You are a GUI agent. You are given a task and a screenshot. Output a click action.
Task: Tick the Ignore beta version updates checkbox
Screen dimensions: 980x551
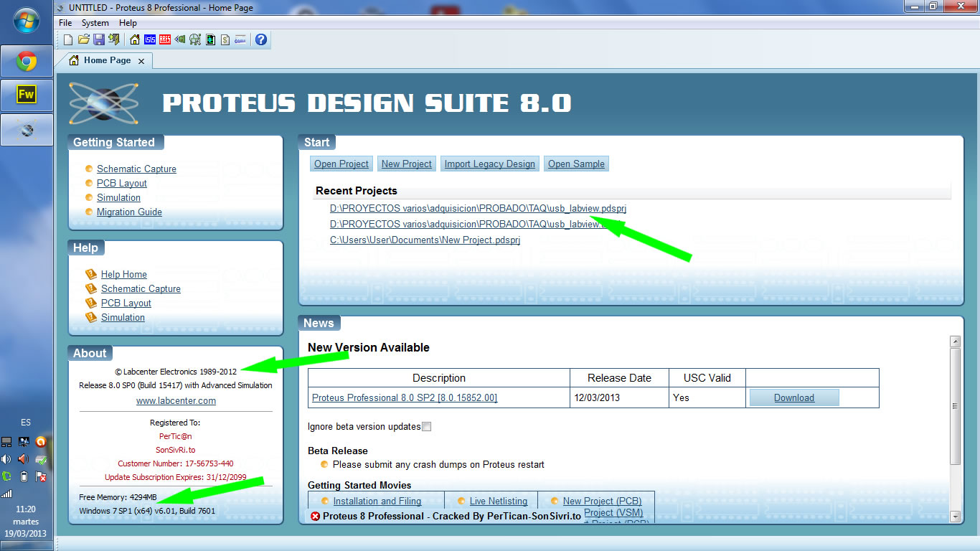427,426
